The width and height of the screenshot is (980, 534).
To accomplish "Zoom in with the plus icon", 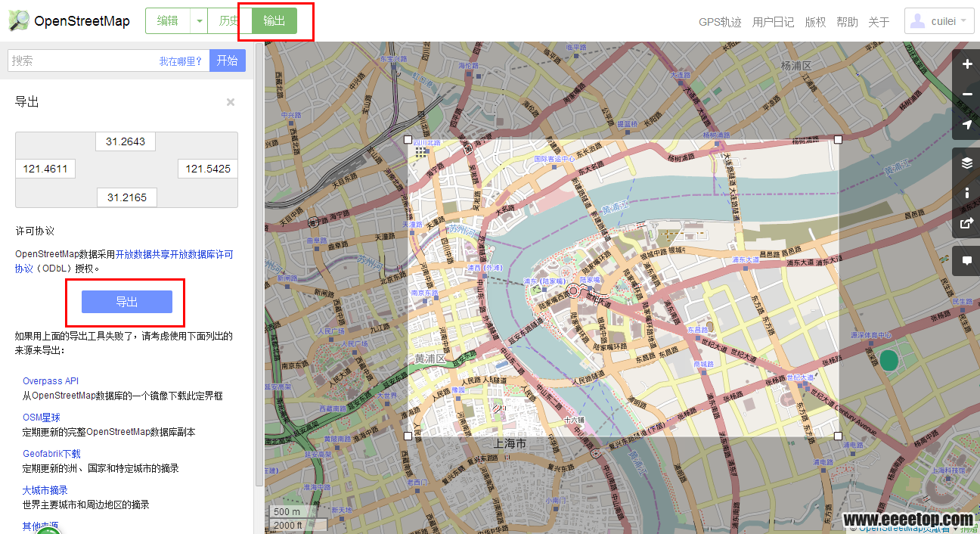I will point(967,64).
